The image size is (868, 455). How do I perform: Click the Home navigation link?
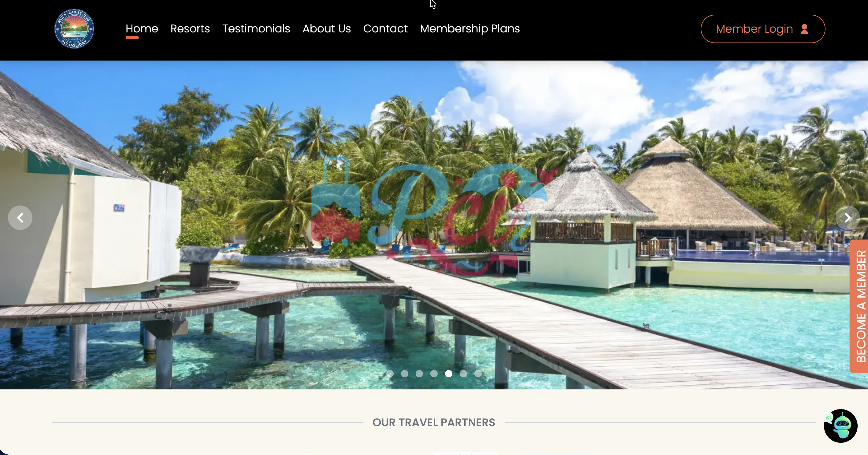click(x=142, y=29)
